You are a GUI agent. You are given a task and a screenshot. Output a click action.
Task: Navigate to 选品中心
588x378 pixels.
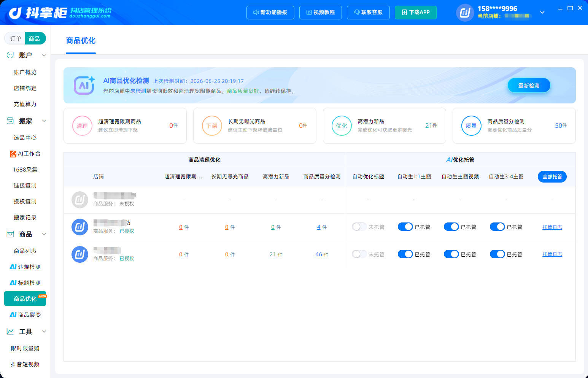coord(25,138)
